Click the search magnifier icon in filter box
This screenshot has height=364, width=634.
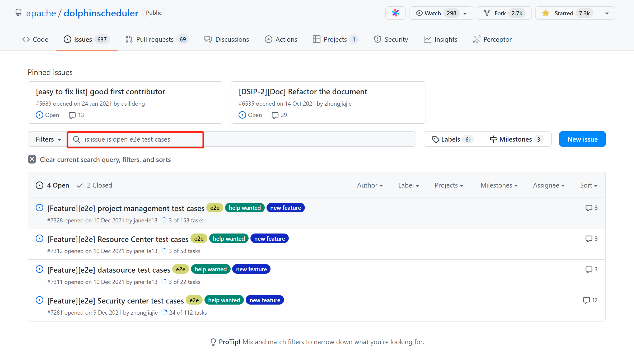click(x=76, y=139)
